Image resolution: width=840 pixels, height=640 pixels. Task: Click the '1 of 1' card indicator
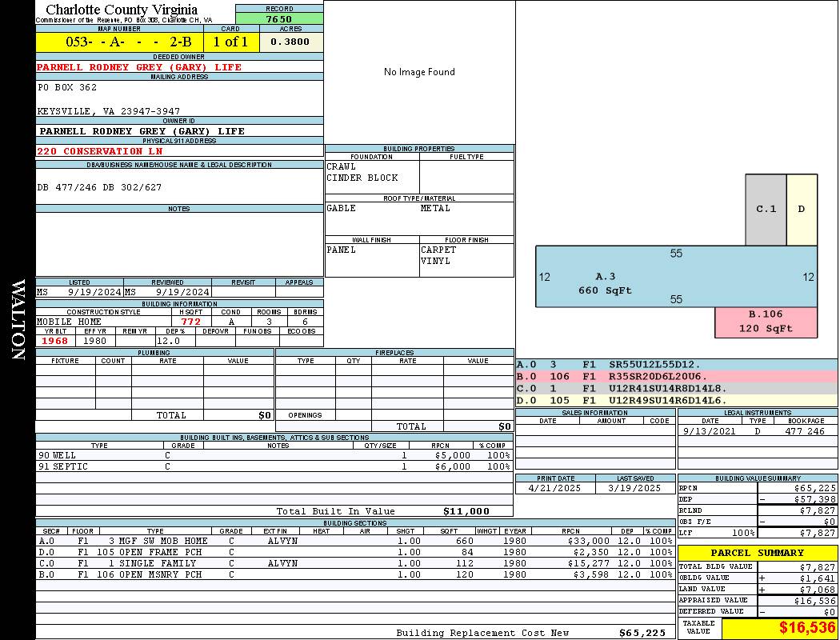pyautogui.click(x=230, y=42)
